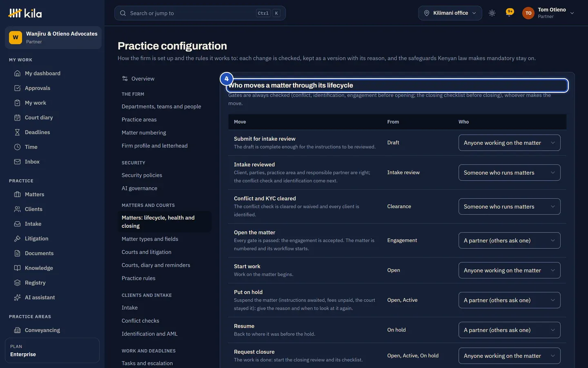
Task: Toggle the light/dark theme sun icon
Action: [x=492, y=13]
